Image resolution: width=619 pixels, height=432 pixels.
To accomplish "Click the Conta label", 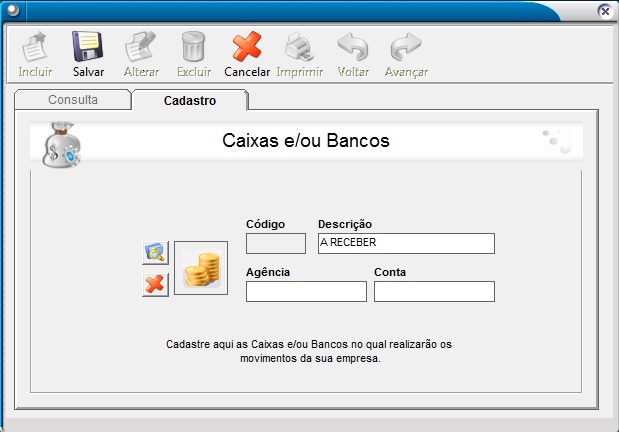I will tap(390, 272).
